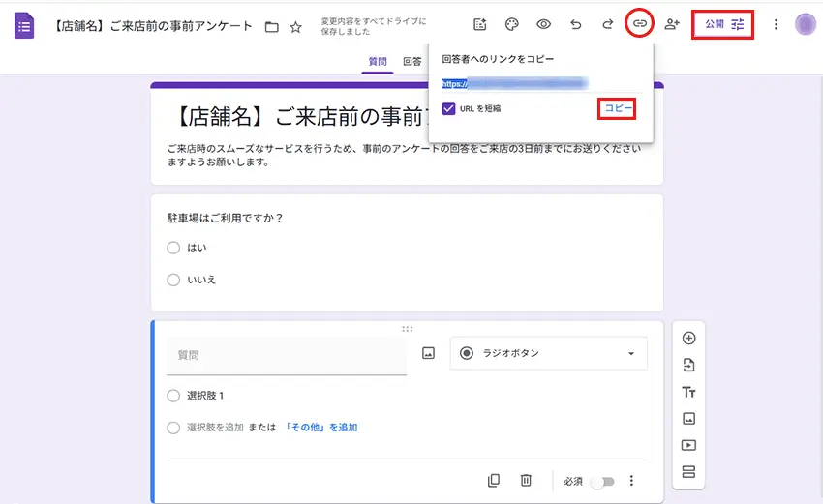This screenshot has height=504, width=823.
Task: Click the add question plus icon
Action: point(689,338)
